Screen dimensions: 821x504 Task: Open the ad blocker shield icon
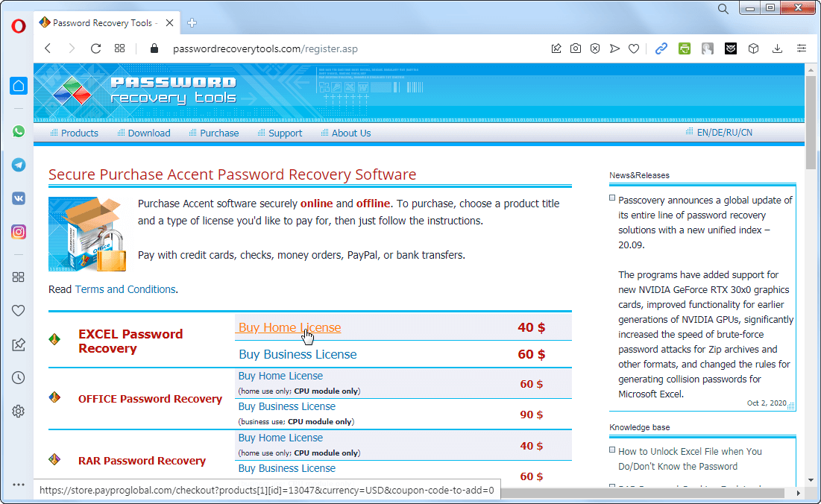595,48
